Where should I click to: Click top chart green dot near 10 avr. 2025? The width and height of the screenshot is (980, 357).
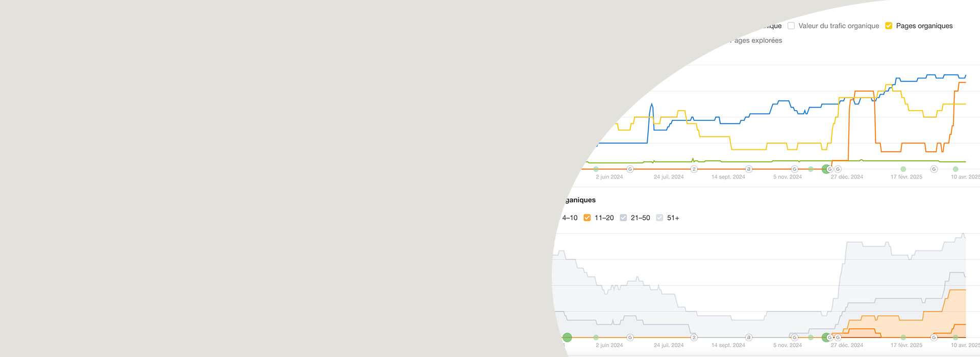click(955, 169)
